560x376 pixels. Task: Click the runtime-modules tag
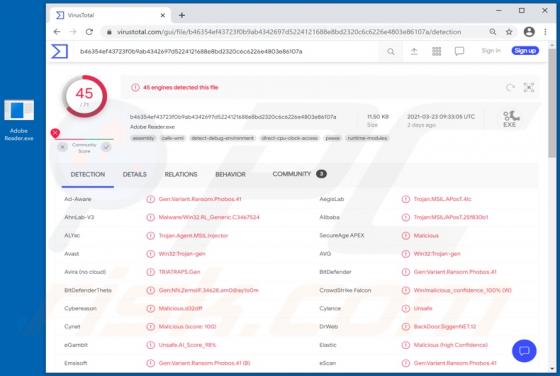[367, 138]
